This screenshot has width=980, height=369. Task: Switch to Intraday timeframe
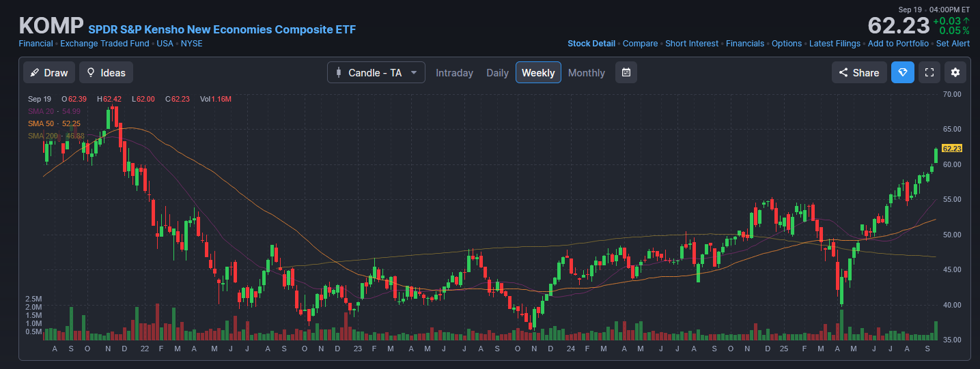454,72
